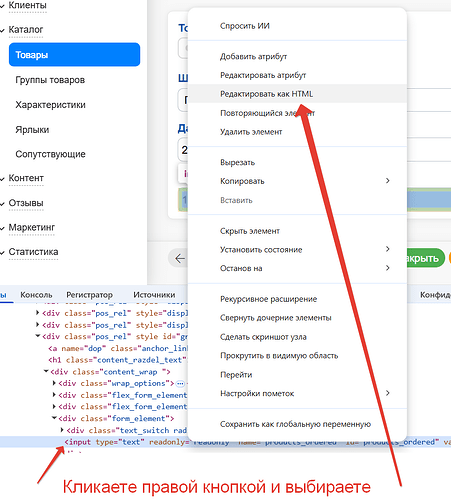Switch to the 'Консоль' devtools tab
The image size is (451, 500).
(x=36, y=295)
